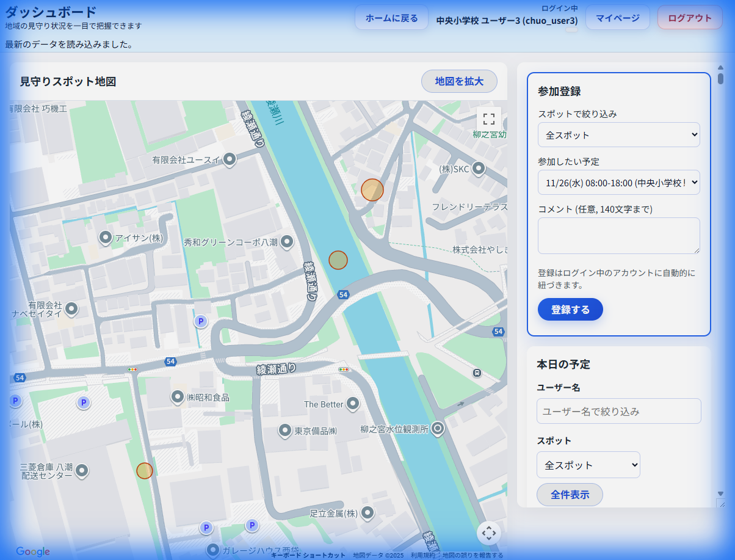Select the 柳之宮水位観測所 marker icon
Screen dimensions: 735x560
click(x=437, y=429)
